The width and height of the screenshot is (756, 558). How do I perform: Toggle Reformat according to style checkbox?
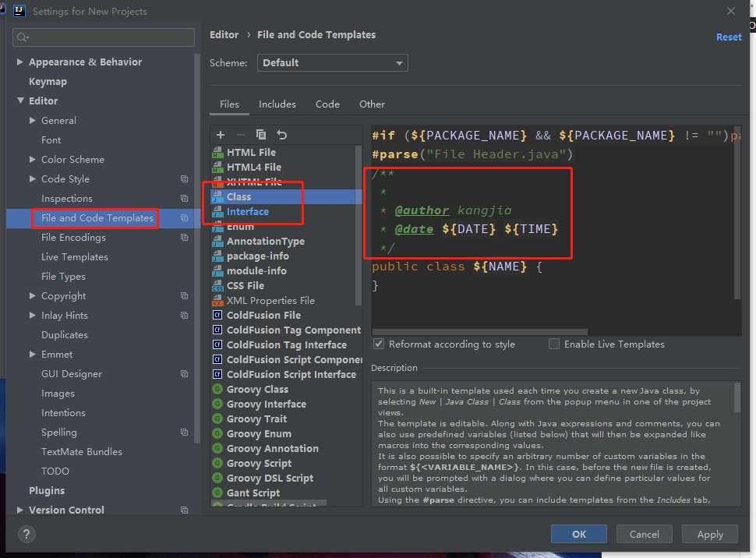[379, 344]
